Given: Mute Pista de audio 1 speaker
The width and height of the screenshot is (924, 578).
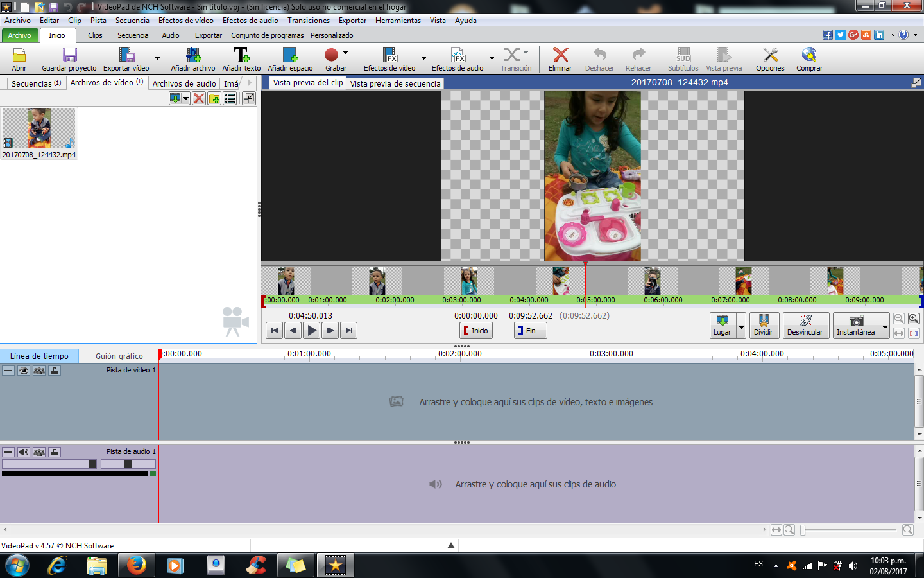Looking at the screenshot, I should tap(24, 452).
